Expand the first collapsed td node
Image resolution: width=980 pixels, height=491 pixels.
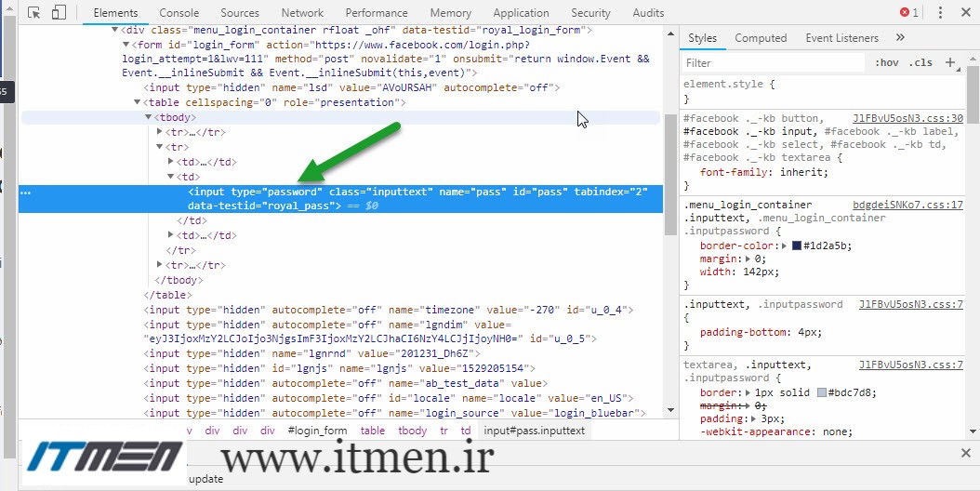171,162
